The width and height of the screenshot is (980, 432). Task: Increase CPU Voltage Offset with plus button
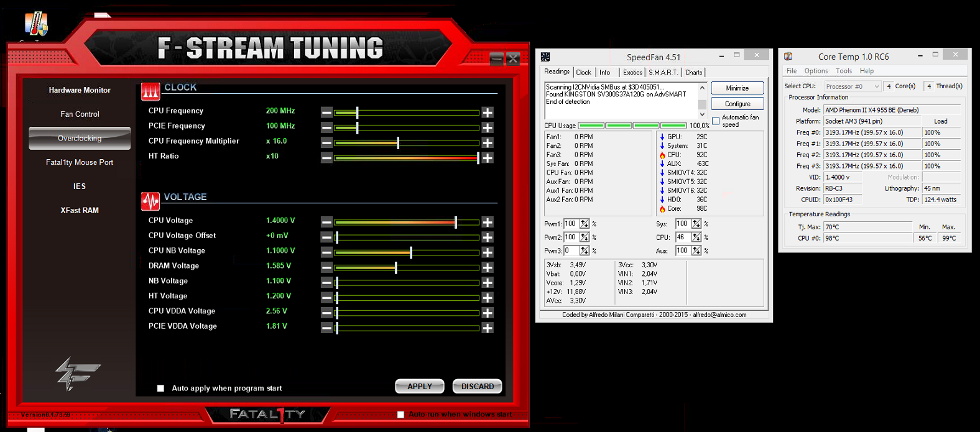coord(488,237)
